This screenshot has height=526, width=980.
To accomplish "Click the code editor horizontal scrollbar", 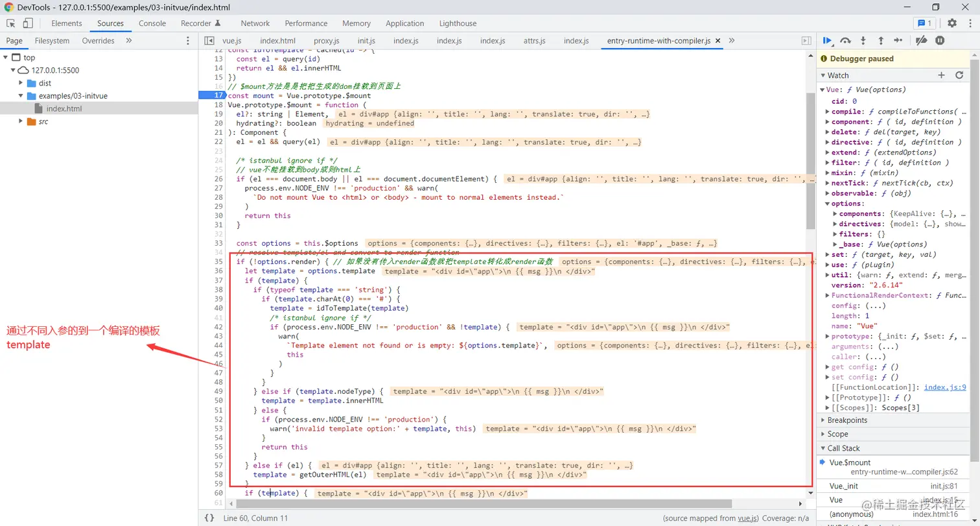I will pos(484,503).
